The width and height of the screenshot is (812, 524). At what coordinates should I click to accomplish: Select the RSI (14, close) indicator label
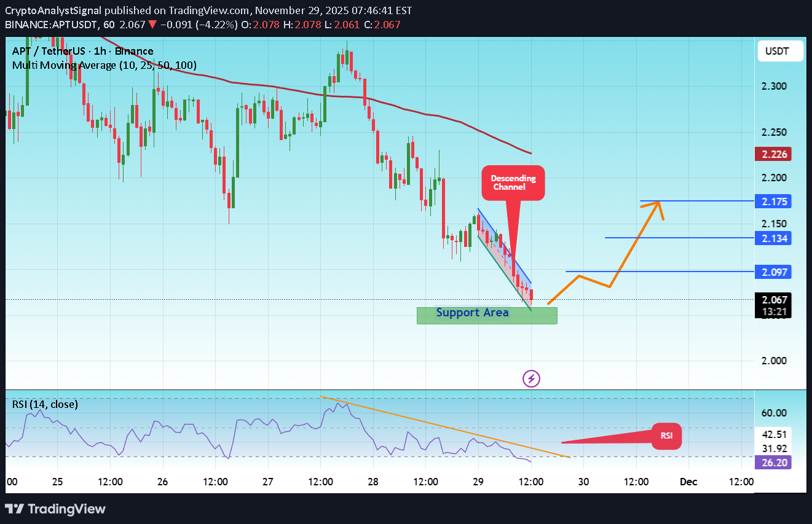[45, 404]
